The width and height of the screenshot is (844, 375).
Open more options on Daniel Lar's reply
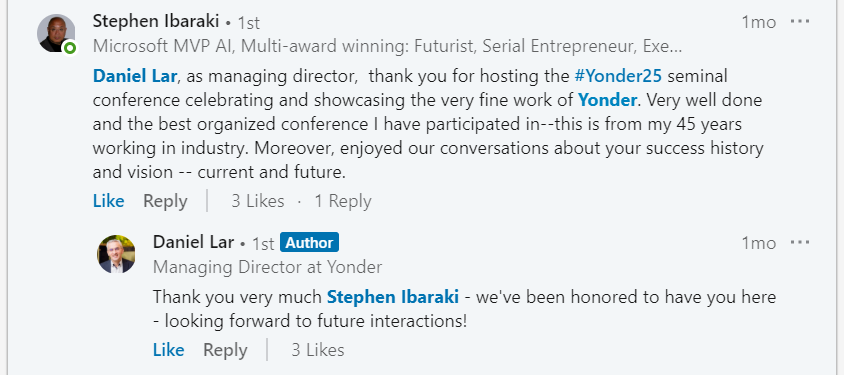pyautogui.click(x=800, y=243)
